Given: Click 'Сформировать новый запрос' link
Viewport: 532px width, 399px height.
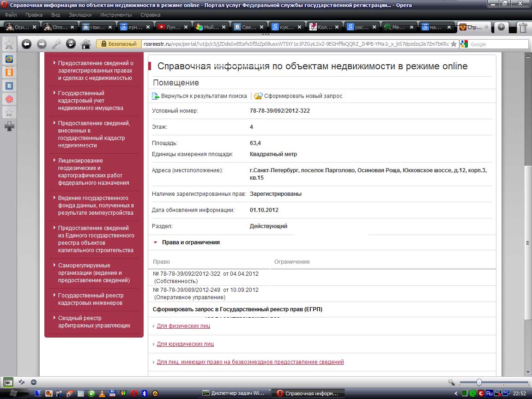Looking at the screenshot, I should pos(303,96).
